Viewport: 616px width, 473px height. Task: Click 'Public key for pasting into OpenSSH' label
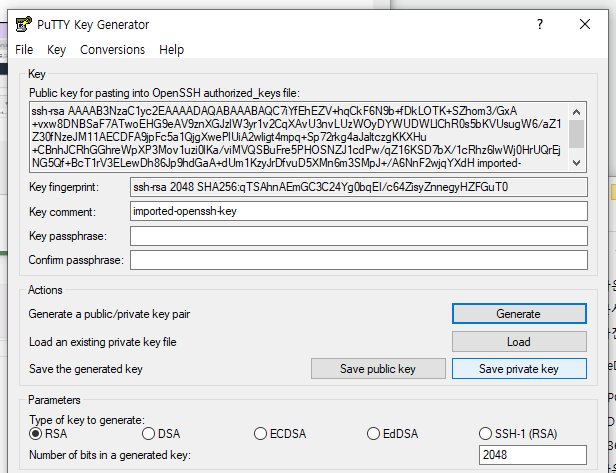tap(164, 93)
